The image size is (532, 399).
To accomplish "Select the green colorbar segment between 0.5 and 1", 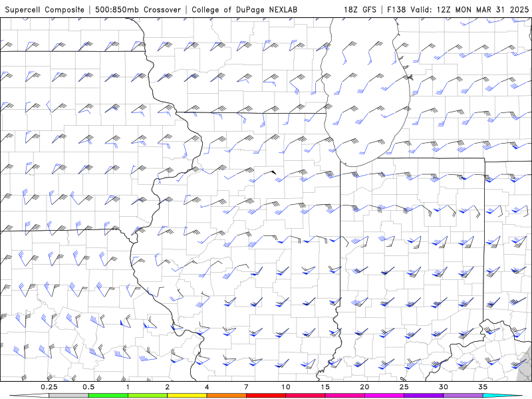I will click(x=108, y=396).
